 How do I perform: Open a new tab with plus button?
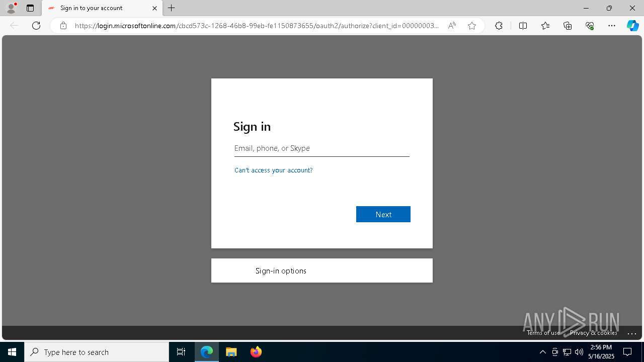click(172, 8)
